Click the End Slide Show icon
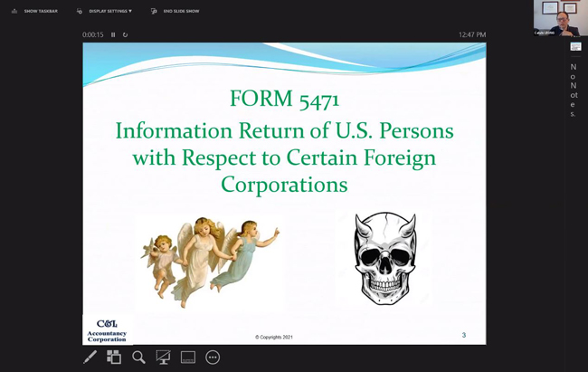The height and width of the screenshot is (372, 588). pos(154,11)
